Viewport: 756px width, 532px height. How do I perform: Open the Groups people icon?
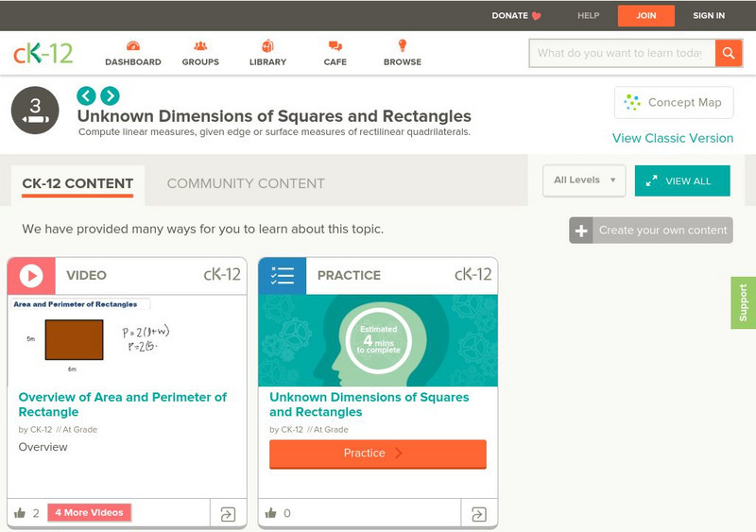[200, 46]
